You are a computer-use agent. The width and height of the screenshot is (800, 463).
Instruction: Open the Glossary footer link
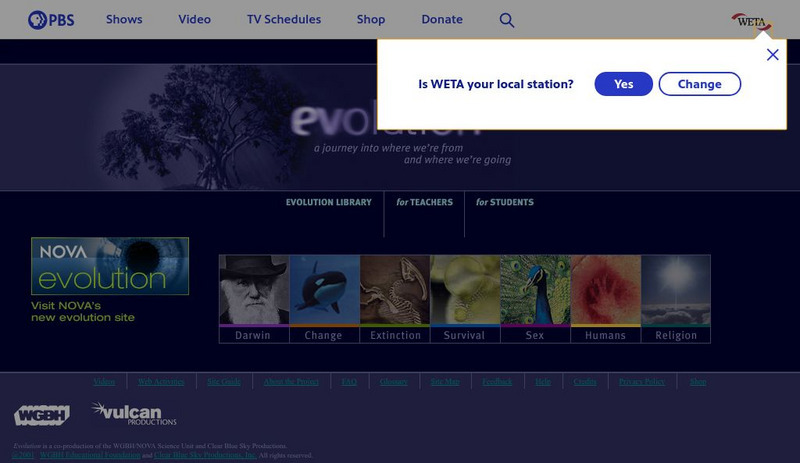[393, 381]
